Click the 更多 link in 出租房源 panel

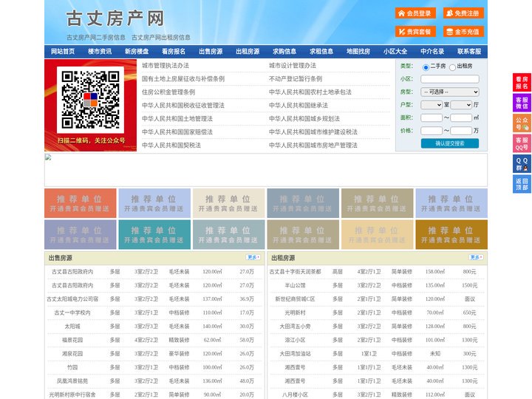click(476, 258)
